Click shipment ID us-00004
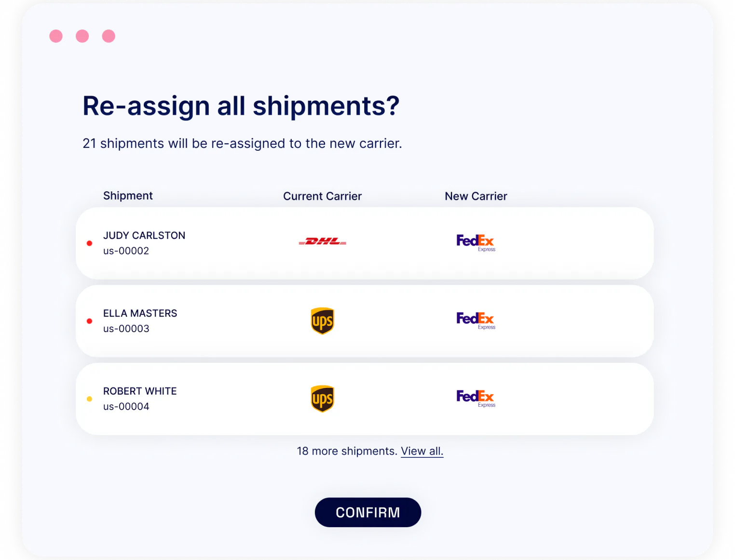 (126, 407)
